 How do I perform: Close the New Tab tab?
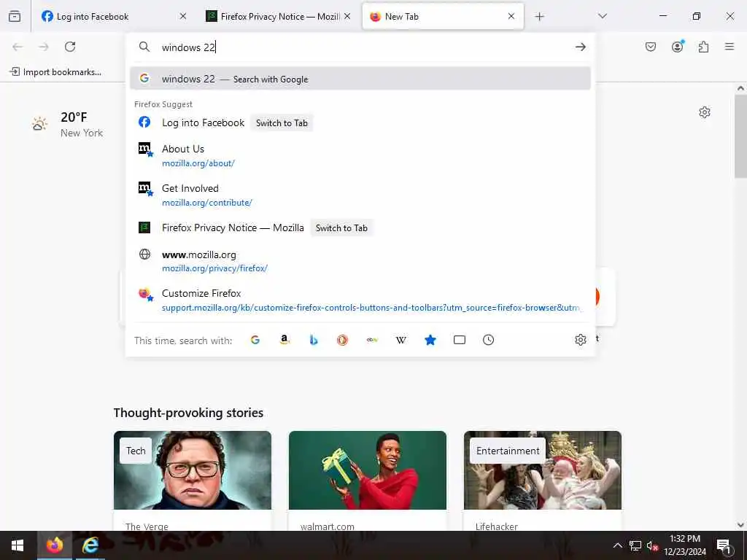pyautogui.click(x=511, y=16)
